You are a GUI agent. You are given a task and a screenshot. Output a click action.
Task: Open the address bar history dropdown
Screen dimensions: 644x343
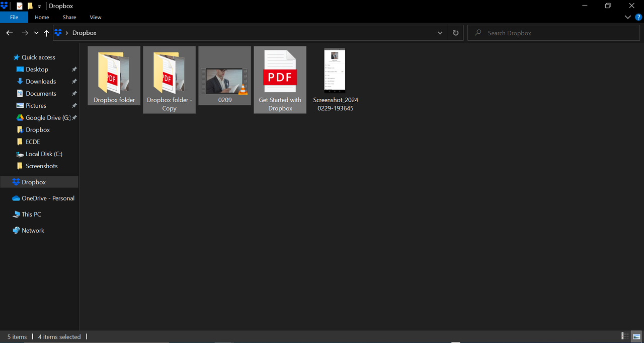pyautogui.click(x=440, y=33)
